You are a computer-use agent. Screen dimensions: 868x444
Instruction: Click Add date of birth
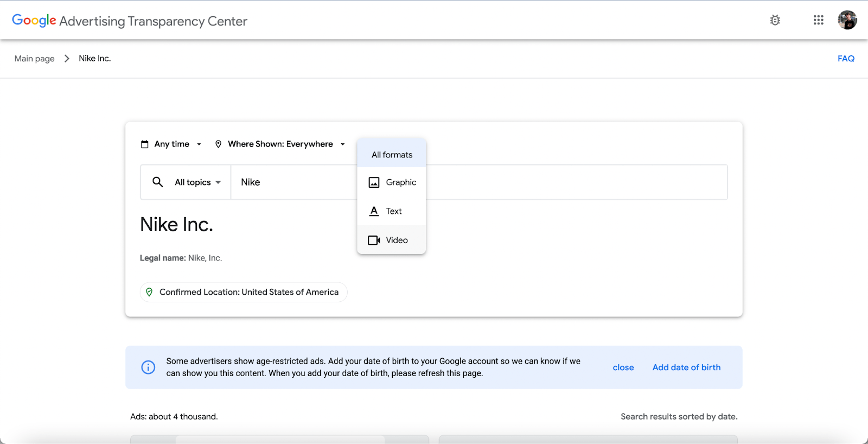(686, 367)
